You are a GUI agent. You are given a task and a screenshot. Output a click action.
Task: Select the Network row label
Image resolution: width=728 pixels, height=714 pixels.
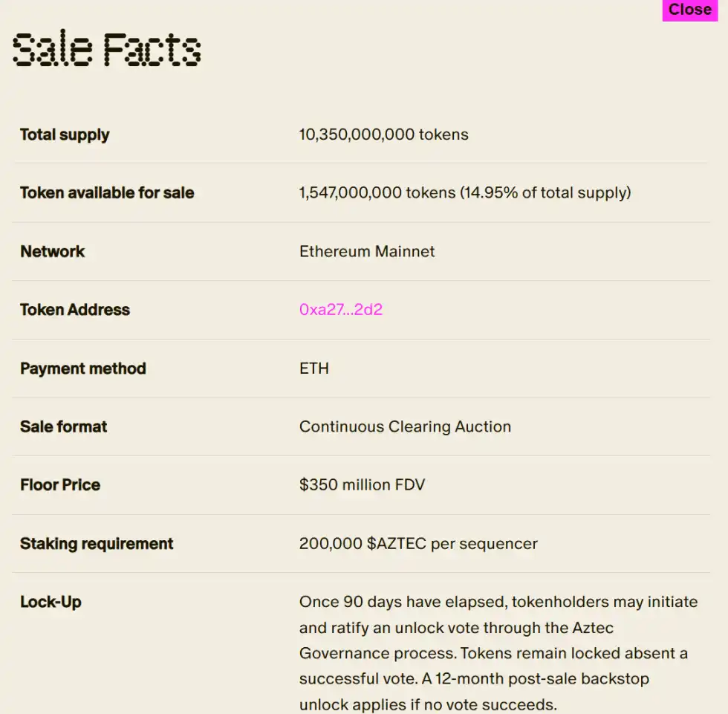coord(52,251)
